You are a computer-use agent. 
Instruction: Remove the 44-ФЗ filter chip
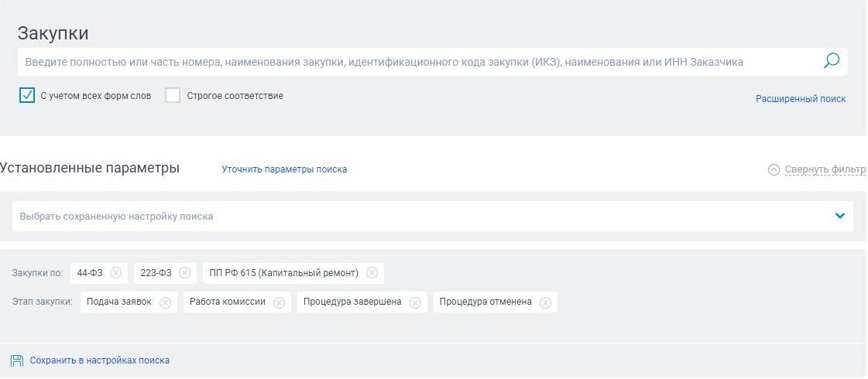115,273
